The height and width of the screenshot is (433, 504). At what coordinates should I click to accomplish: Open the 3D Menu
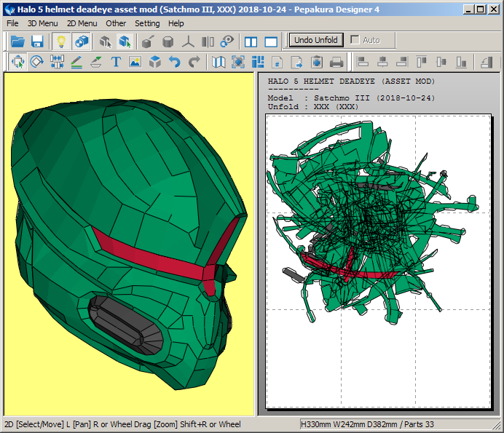click(42, 23)
